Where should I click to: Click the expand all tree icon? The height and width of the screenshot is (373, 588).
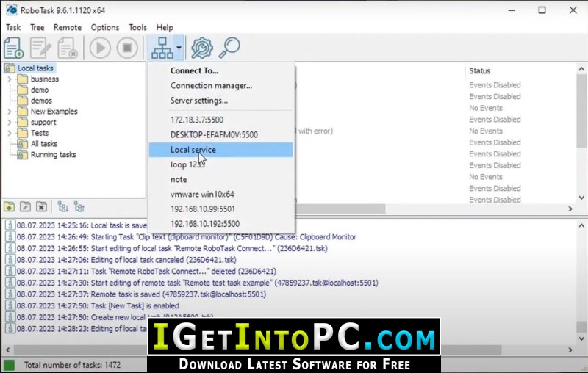point(63,207)
